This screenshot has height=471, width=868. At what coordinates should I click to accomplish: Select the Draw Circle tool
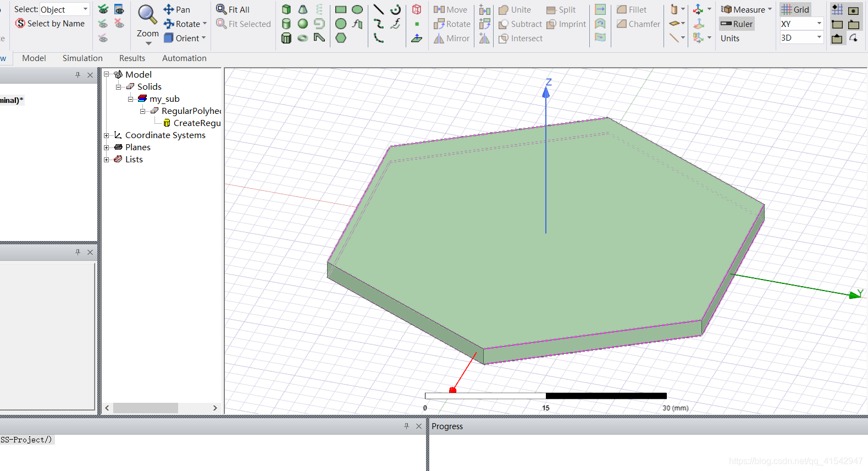click(341, 24)
